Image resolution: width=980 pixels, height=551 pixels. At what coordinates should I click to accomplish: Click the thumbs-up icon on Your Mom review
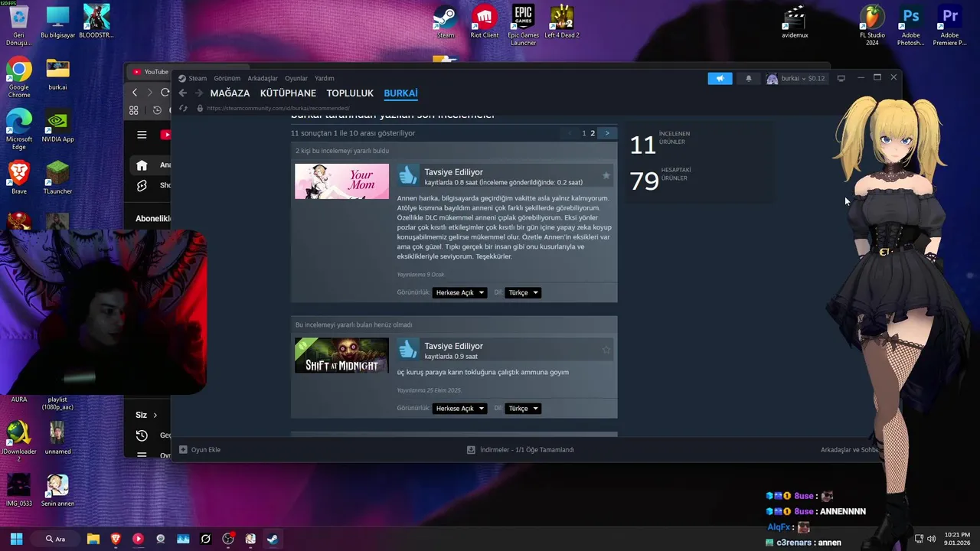[408, 175]
